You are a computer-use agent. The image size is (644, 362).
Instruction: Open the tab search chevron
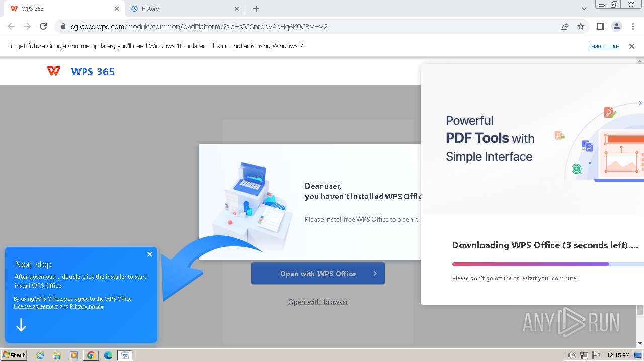tap(584, 9)
